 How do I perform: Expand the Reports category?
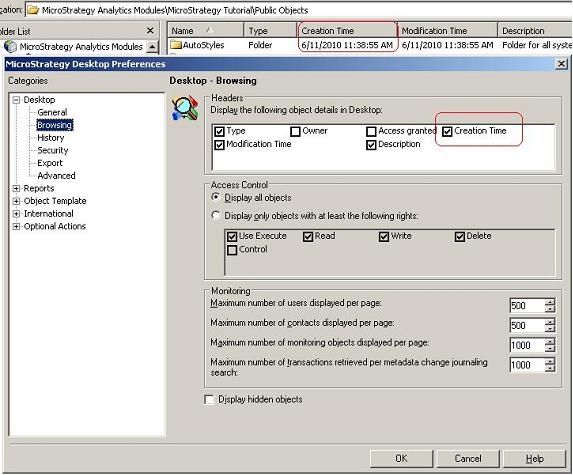pyautogui.click(x=16, y=189)
